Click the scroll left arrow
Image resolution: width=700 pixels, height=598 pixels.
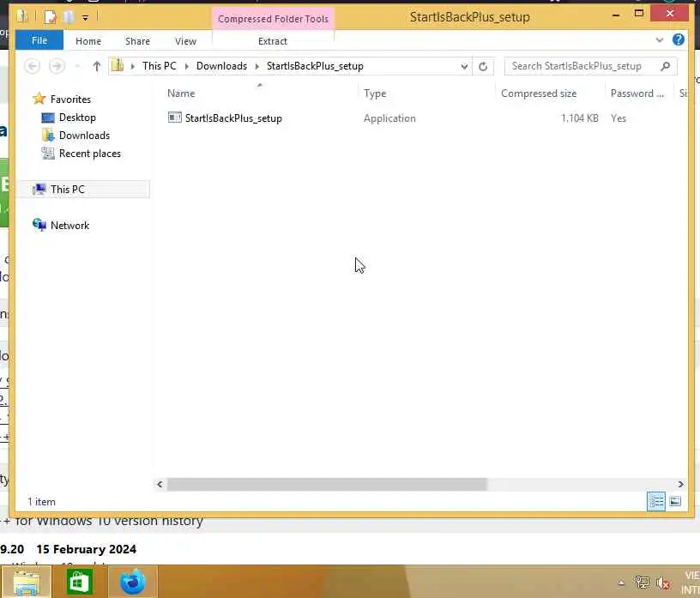tap(160, 484)
